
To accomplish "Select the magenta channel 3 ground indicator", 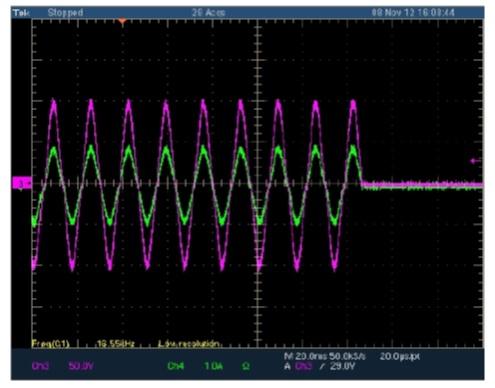I will point(21,183).
